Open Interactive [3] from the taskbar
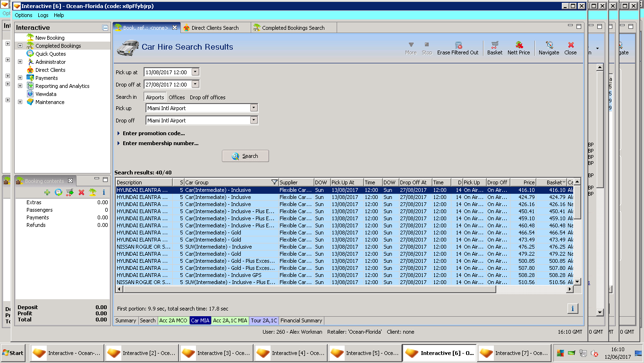Viewport: 644px width, 363px height. tap(216, 353)
